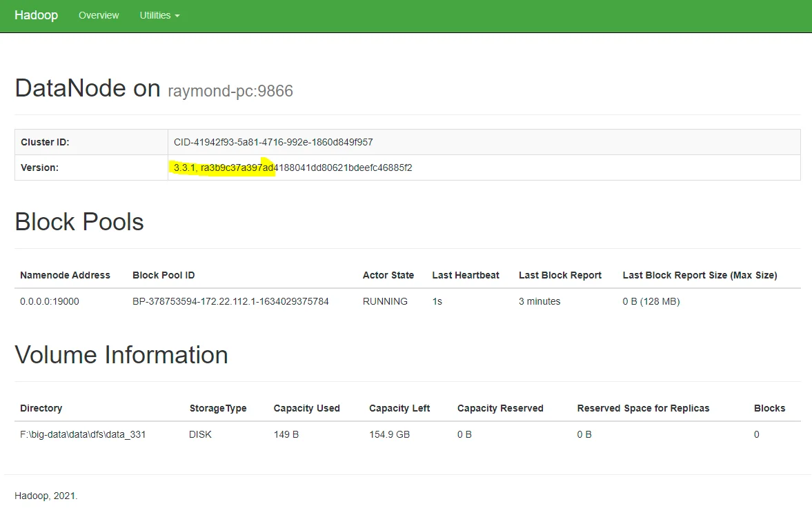812x517 pixels.
Task: Click the Last Block Report column header
Action: tap(560, 275)
